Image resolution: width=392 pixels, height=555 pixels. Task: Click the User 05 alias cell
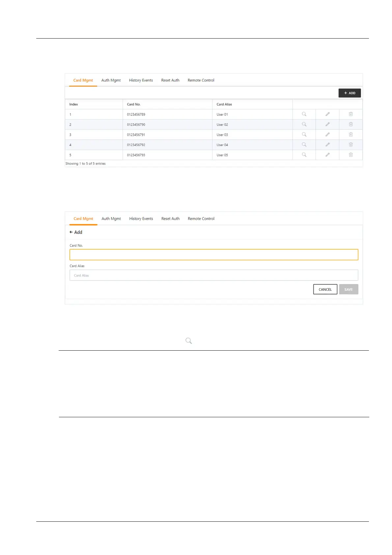[x=252, y=155]
